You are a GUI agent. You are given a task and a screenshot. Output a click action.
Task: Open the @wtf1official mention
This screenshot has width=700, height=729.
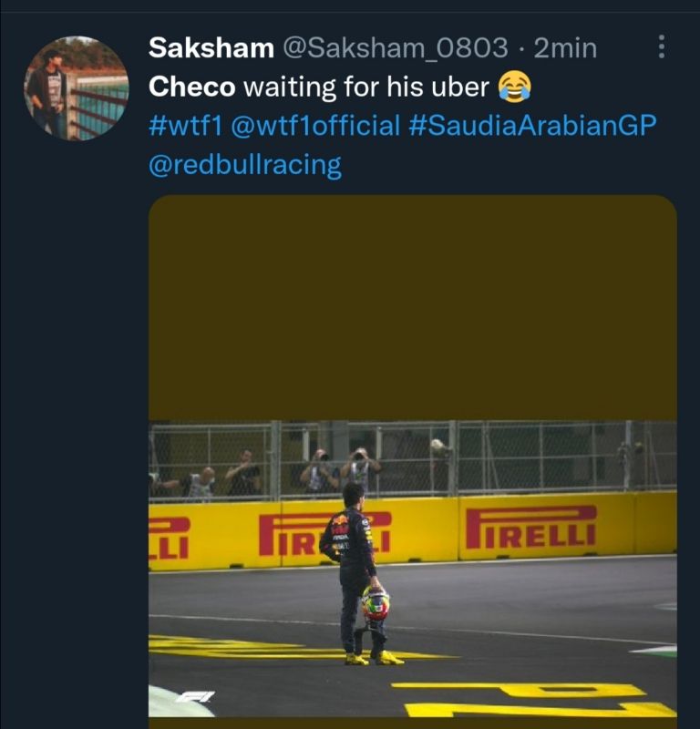[315, 126]
